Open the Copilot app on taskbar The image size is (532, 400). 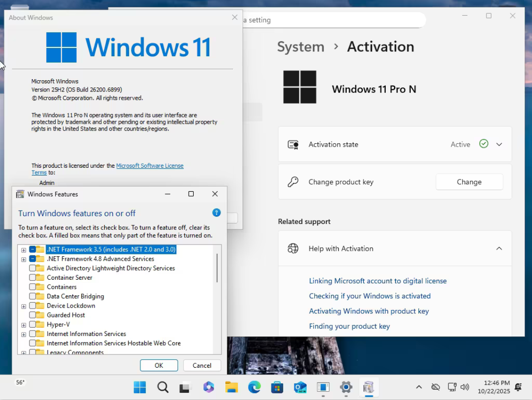[x=209, y=387]
